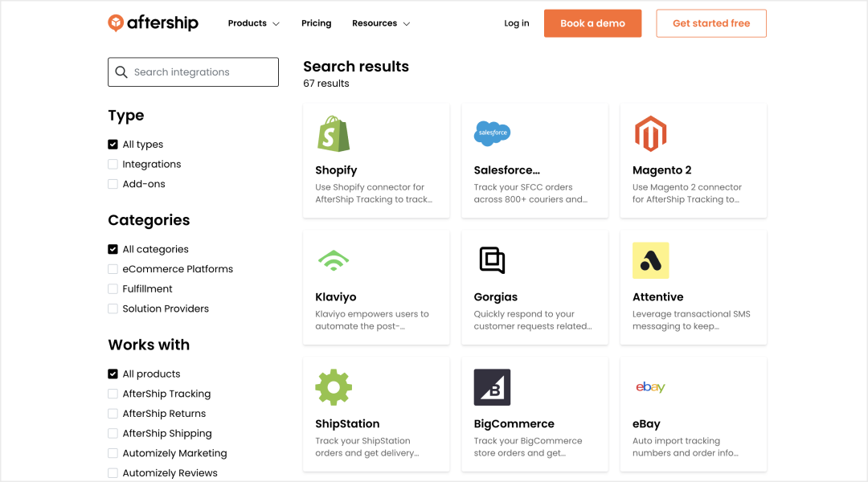The image size is (868, 482).
Task: Click 'Track your BigCommerce' description
Action: tap(528, 447)
